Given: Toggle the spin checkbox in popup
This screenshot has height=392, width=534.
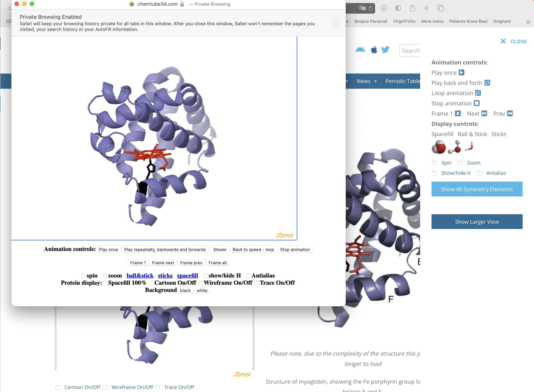Looking at the screenshot, I should tap(83, 276).
